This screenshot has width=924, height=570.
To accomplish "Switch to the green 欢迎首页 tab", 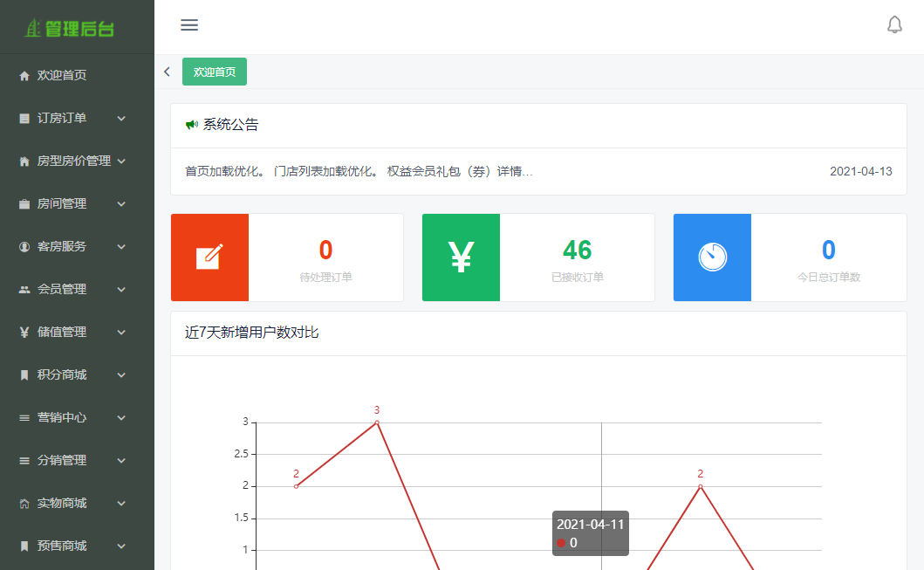I will pos(215,72).
